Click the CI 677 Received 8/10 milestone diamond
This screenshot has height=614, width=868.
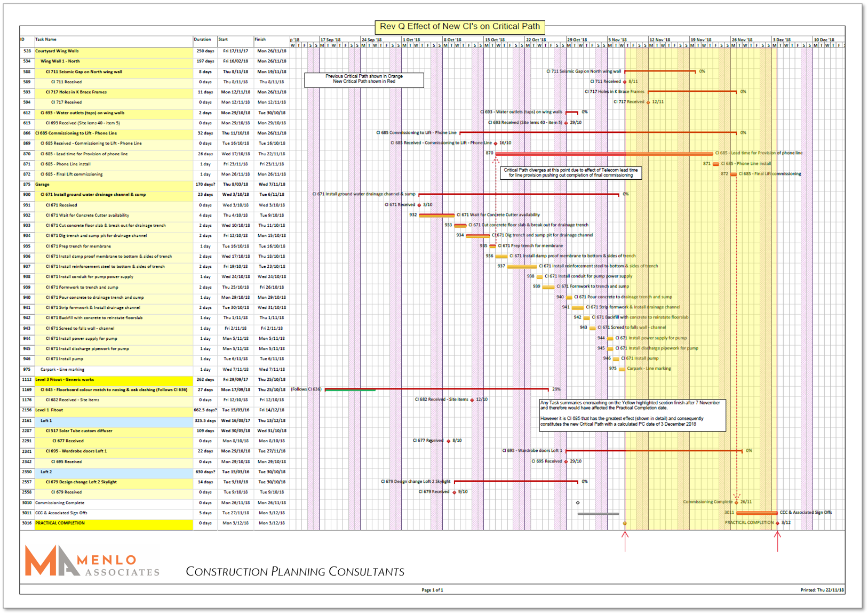coord(449,441)
